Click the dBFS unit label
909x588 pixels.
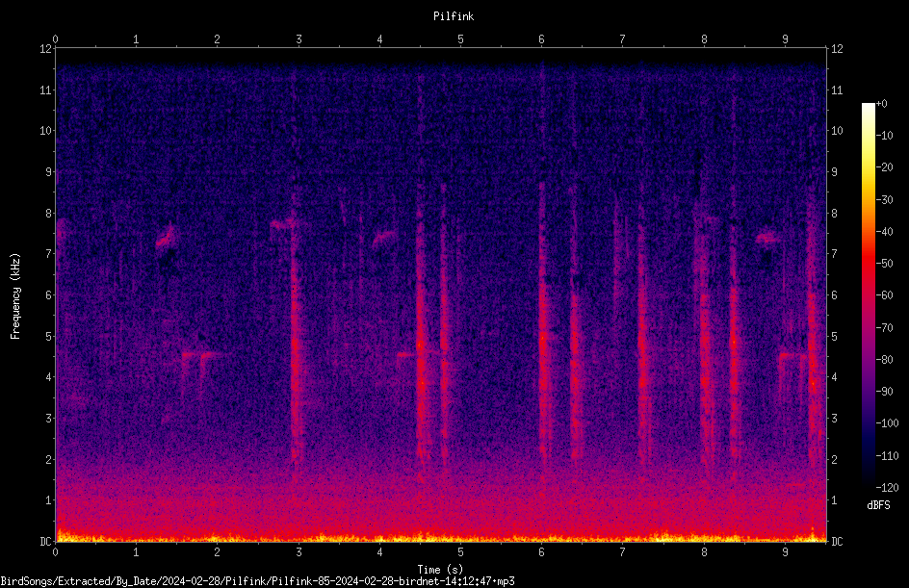(878, 505)
